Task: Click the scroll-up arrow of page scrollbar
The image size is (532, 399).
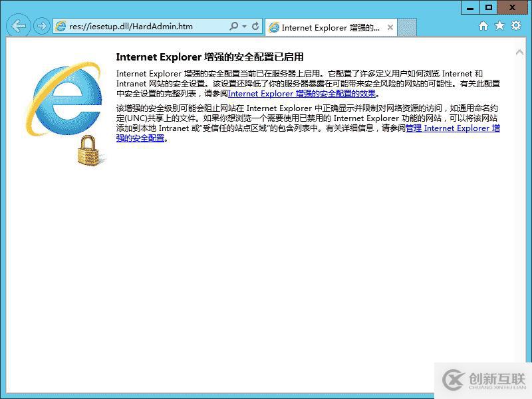Action: click(519, 53)
